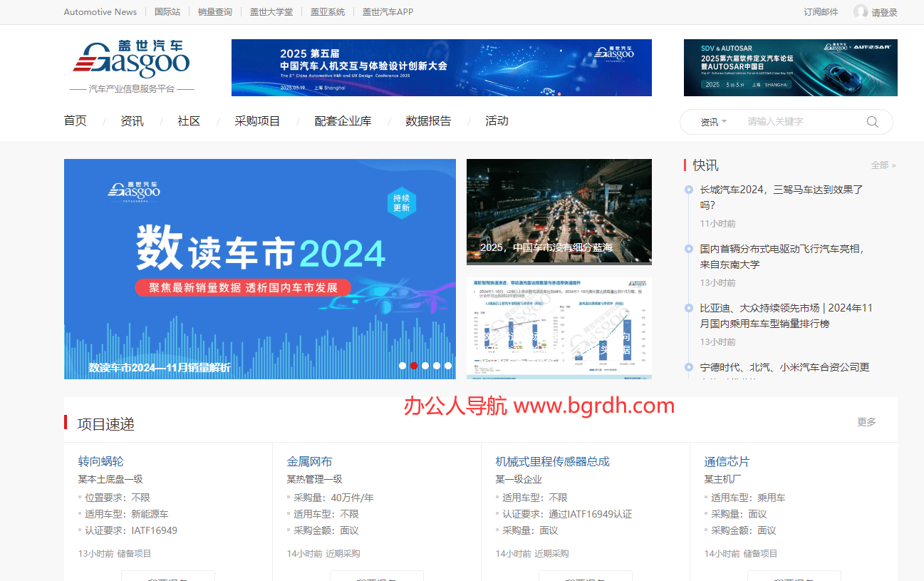The height and width of the screenshot is (581, 924).
Task: Open the 采购项目 navigation tab
Action: [x=257, y=121]
